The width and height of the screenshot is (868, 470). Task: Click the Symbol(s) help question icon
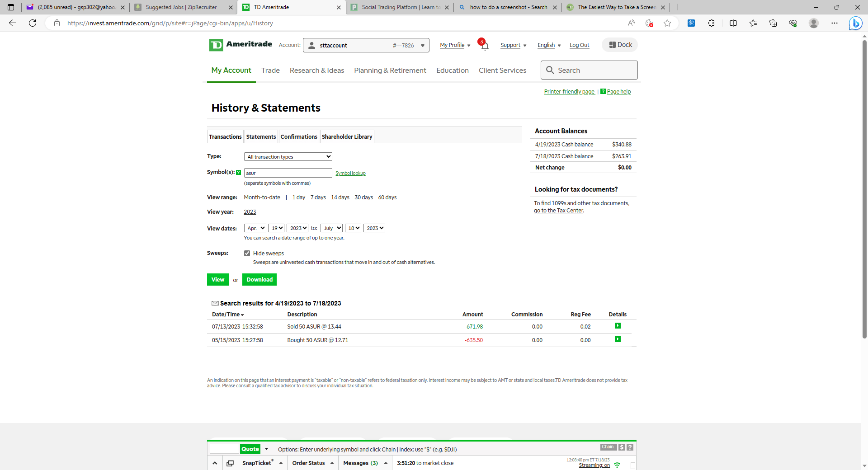[238, 172]
